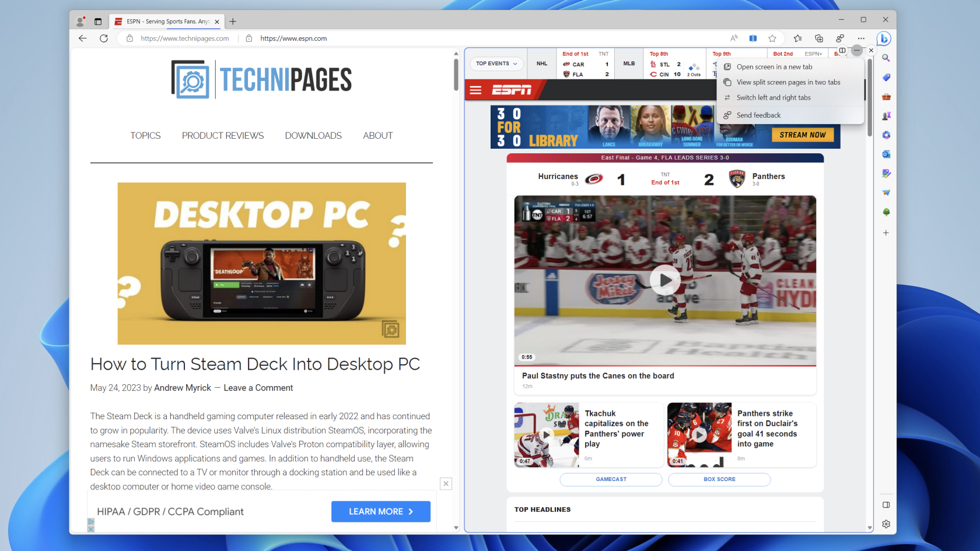Viewport: 980px width, 551px height.
Task: Open a new tab with plus button
Action: coord(233,22)
